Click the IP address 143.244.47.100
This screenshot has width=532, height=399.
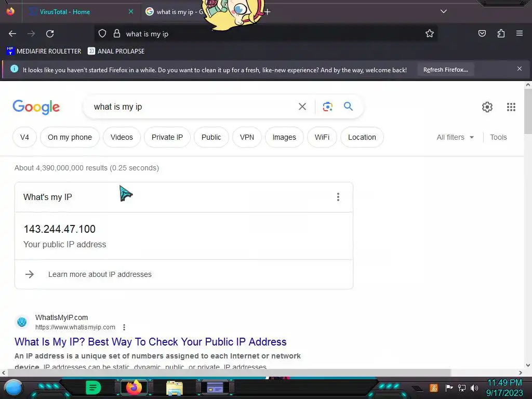[60, 229]
